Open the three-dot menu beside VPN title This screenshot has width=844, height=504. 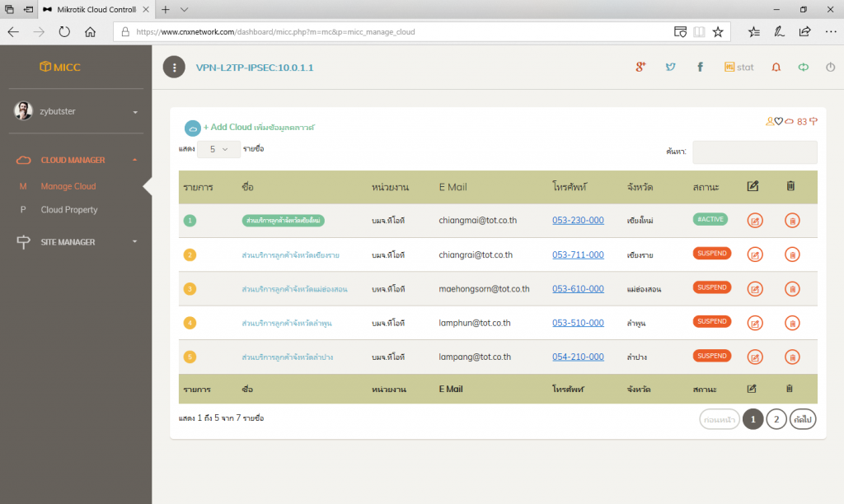(x=174, y=68)
